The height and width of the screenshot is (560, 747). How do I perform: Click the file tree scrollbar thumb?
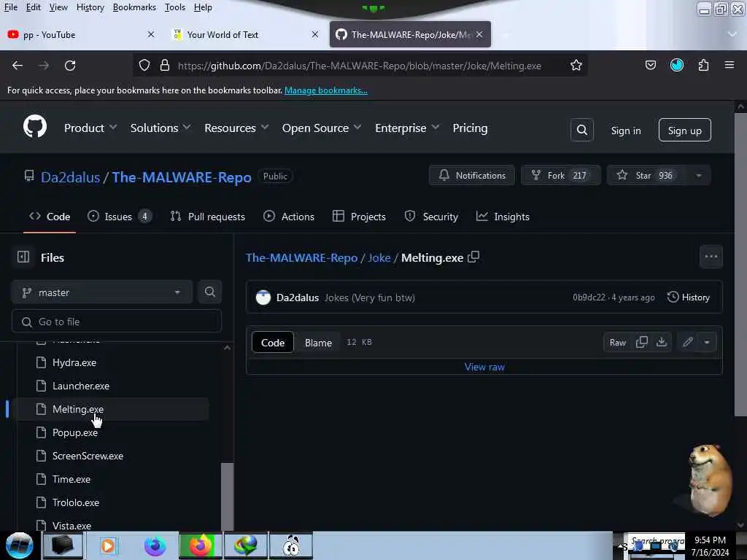tap(228, 496)
